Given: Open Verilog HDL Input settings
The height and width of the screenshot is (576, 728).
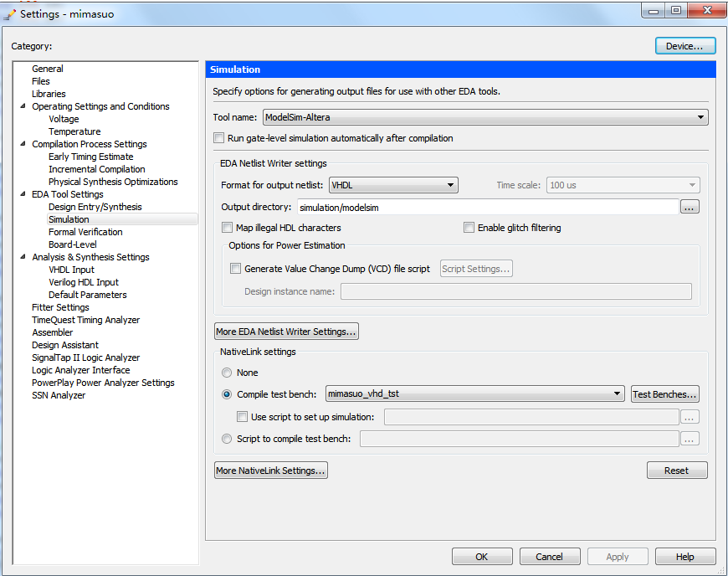Looking at the screenshot, I should (x=84, y=282).
